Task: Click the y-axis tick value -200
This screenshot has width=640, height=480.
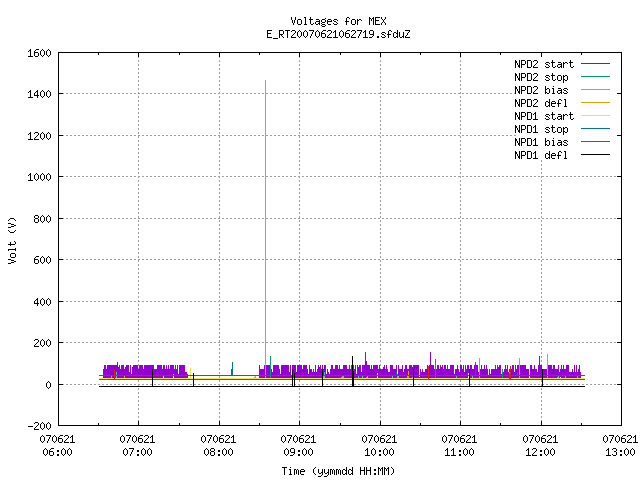Action: coord(40,426)
